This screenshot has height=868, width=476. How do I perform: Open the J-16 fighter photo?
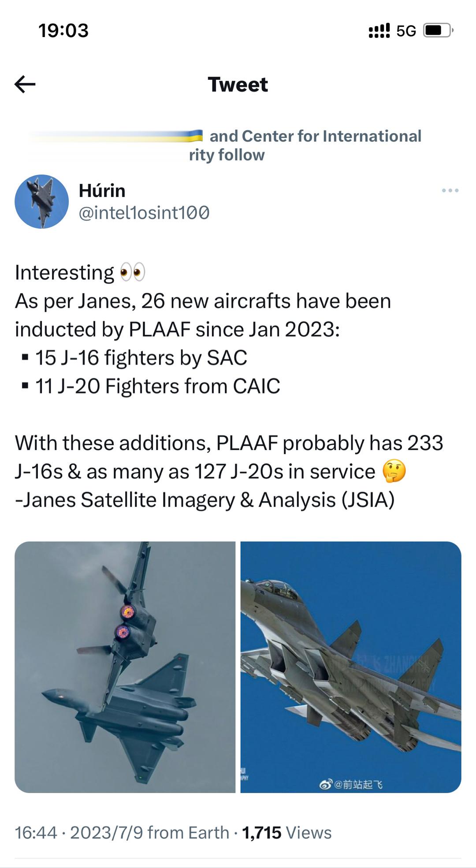tap(351, 667)
